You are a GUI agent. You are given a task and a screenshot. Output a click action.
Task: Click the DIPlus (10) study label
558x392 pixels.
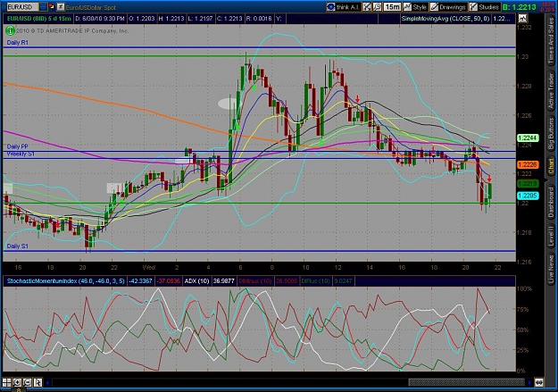pos(315,281)
